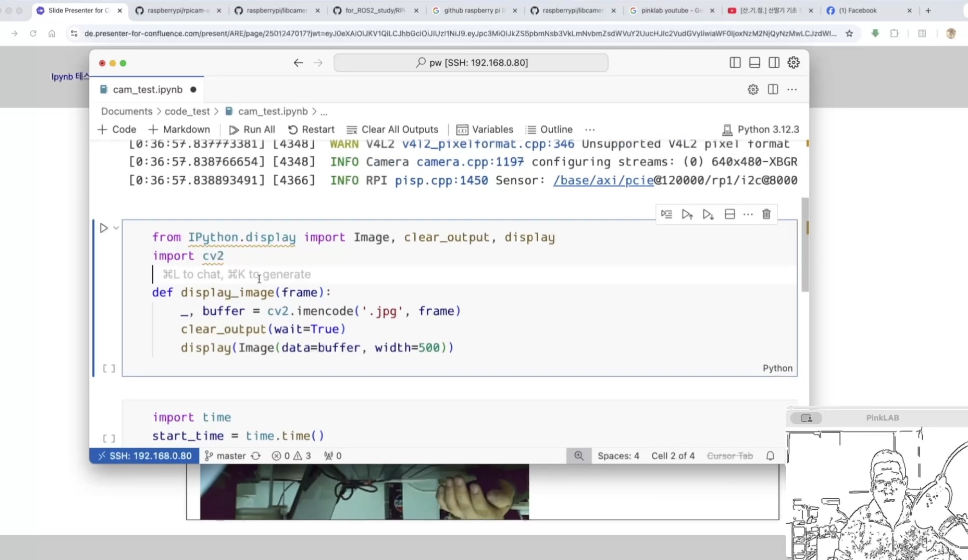The height and width of the screenshot is (560, 968).
Task: Click the pw SSH command center search field
Action: (x=471, y=63)
